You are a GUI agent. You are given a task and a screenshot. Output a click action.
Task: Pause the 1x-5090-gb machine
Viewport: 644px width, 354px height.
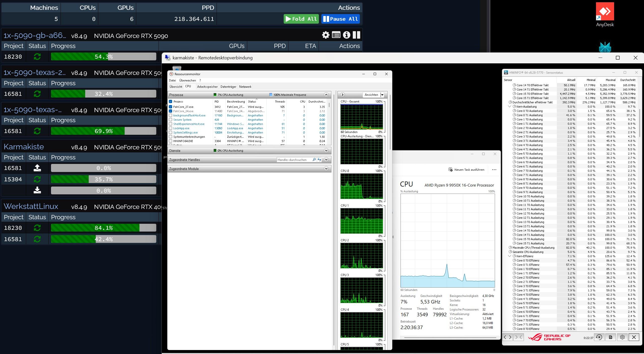pos(356,35)
